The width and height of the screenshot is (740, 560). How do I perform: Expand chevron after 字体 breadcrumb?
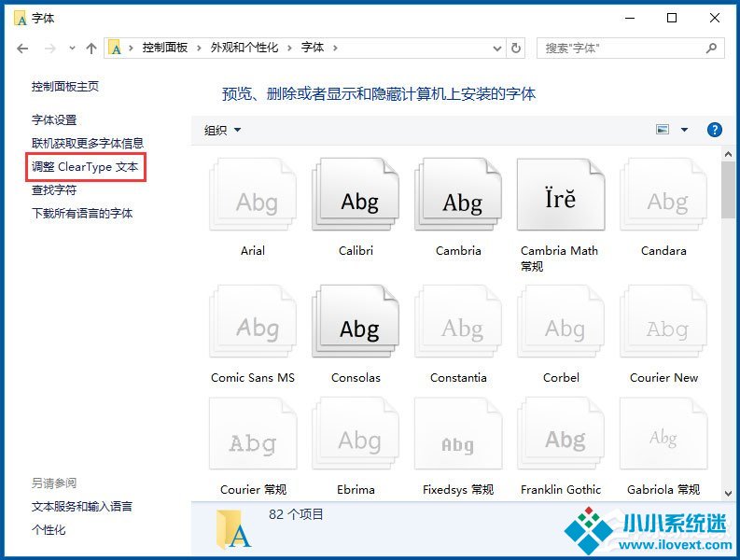(335, 48)
